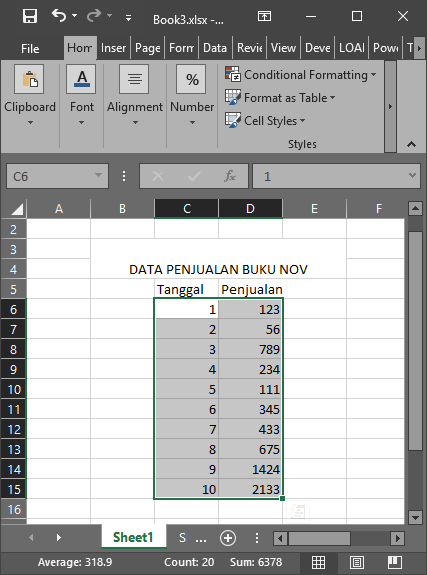
Task: Open the undo history dropdown arrow
Action: (74, 16)
